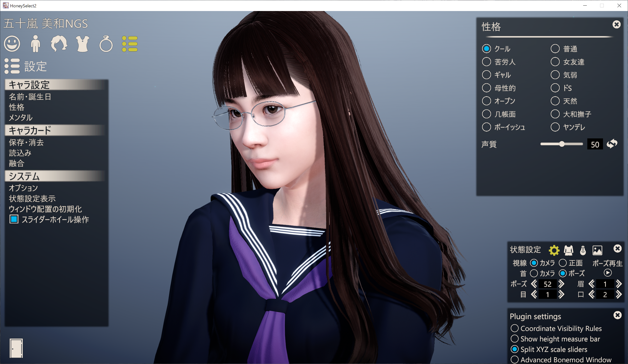Viewport: 628px width, 364px height.
Task: Open the body editing category icon
Action: click(35, 44)
